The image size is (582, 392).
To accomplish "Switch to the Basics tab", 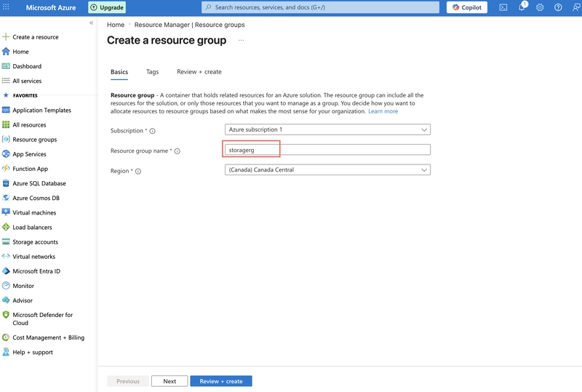I will [x=119, y=72].
